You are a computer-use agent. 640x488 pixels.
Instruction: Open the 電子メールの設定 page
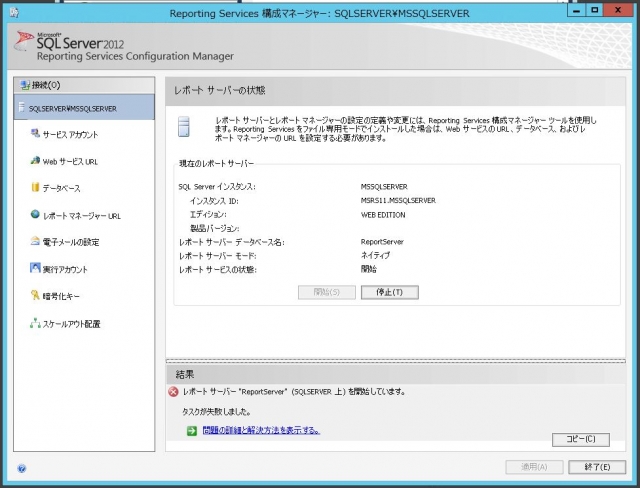coord(71,242)
